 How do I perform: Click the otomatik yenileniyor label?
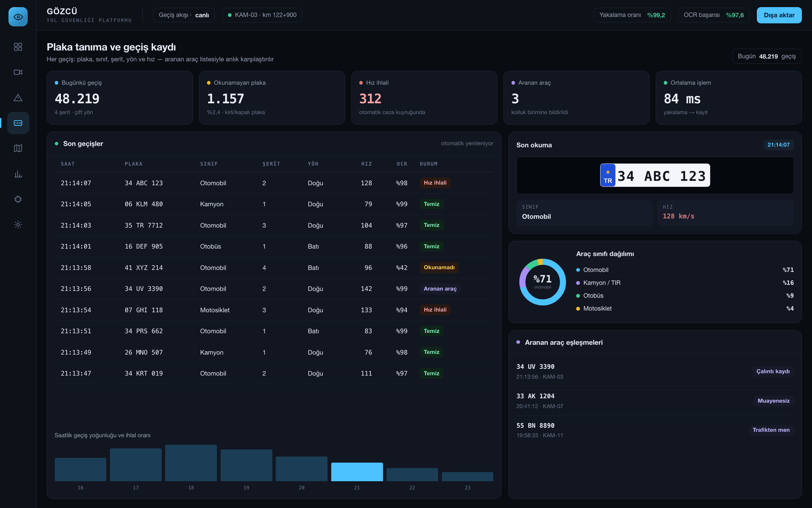point(467,143)
